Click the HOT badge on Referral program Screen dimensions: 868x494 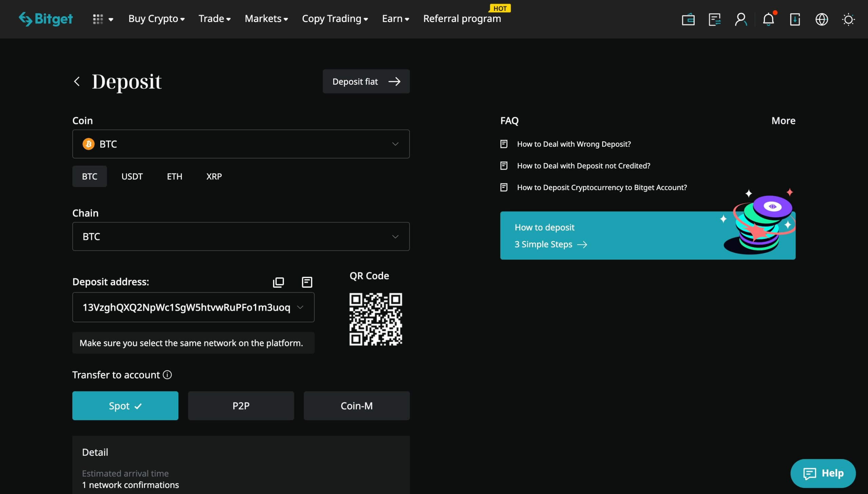click(500, 8)
